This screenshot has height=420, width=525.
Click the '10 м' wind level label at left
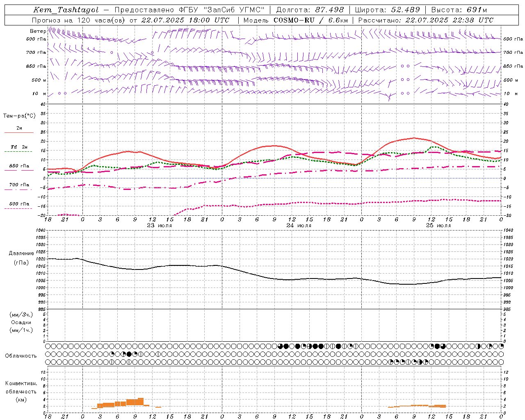(39, 94)
